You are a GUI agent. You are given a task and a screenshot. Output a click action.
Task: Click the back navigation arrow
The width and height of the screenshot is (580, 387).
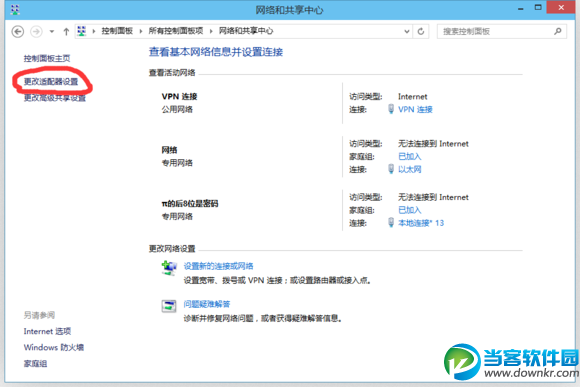pos(18,31)
